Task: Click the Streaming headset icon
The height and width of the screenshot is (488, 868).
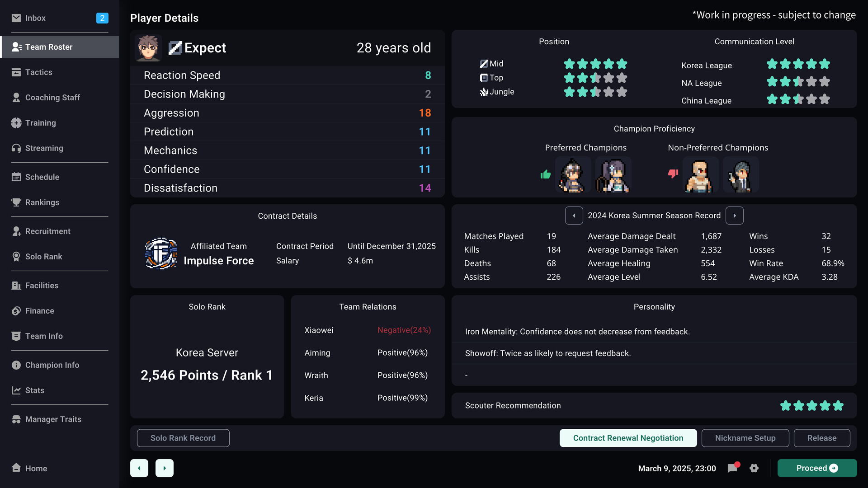Action: point(16,148)
